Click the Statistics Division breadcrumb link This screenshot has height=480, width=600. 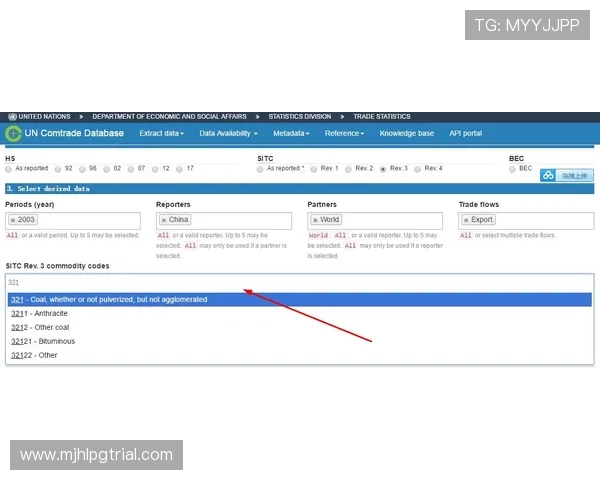pos(300,117)
